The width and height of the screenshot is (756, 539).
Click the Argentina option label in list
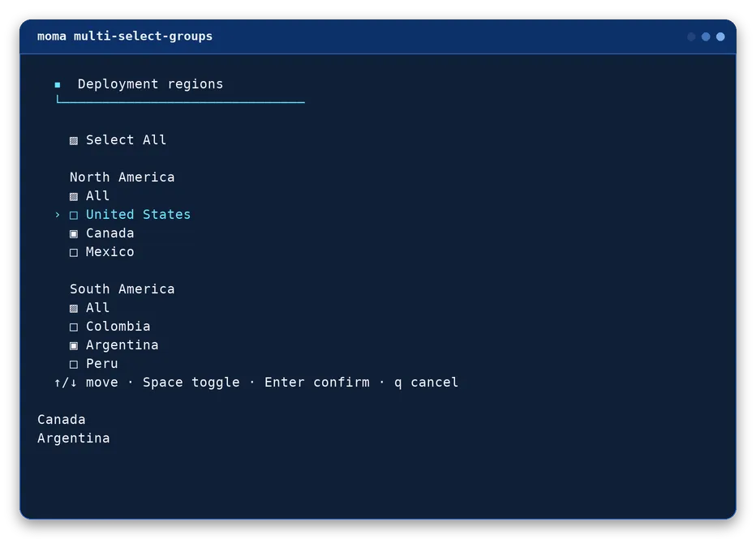122,345
